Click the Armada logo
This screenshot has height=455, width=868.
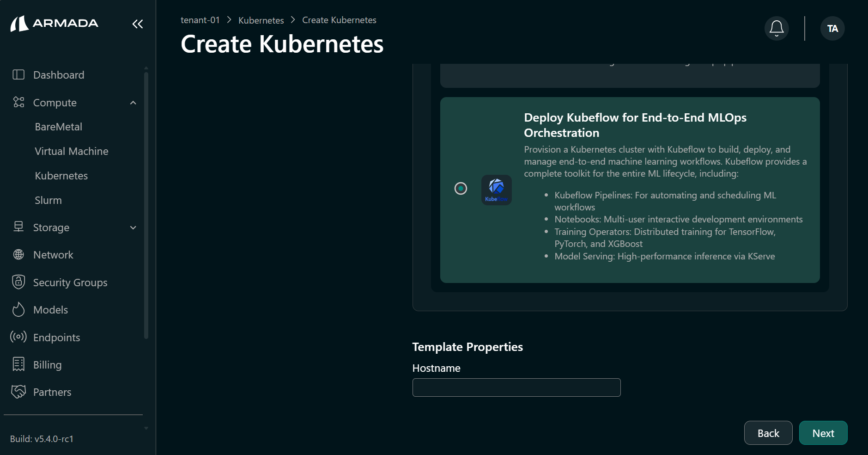(55, 24)
